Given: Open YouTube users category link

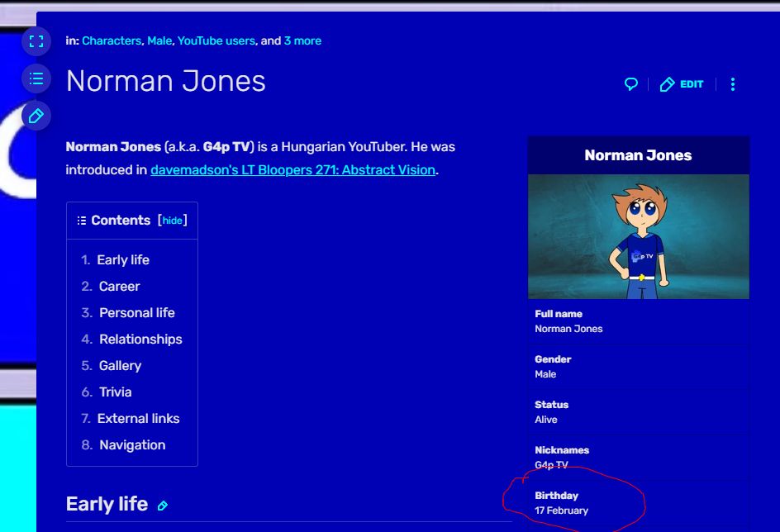Looking at the screenshot, I should tap(216, 40).
